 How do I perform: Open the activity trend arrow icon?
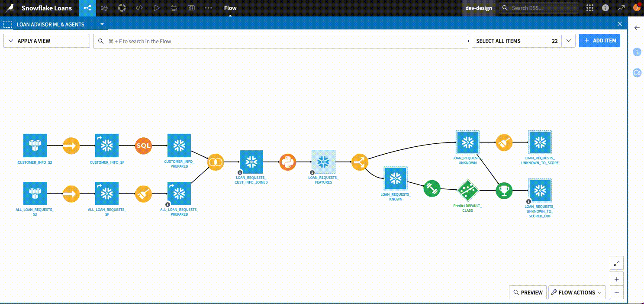621,8
